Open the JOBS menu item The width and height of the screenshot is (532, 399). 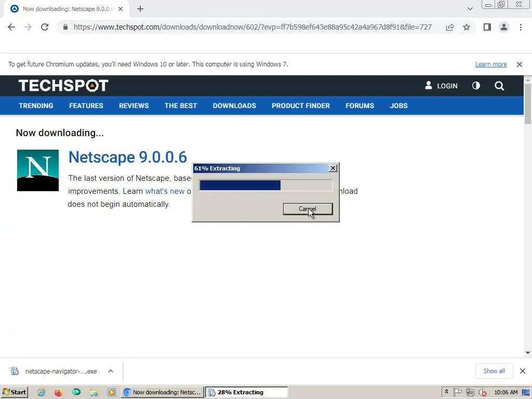[398, 106]
